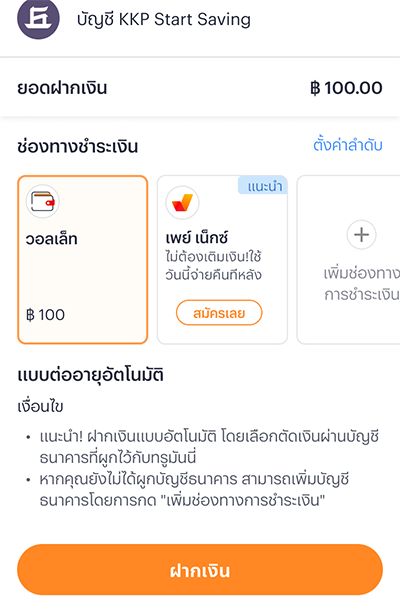The height and width of the screenshot is (600, 400).
Task: Choose วอลเล็ท as payment method
Action: (83, 260)
